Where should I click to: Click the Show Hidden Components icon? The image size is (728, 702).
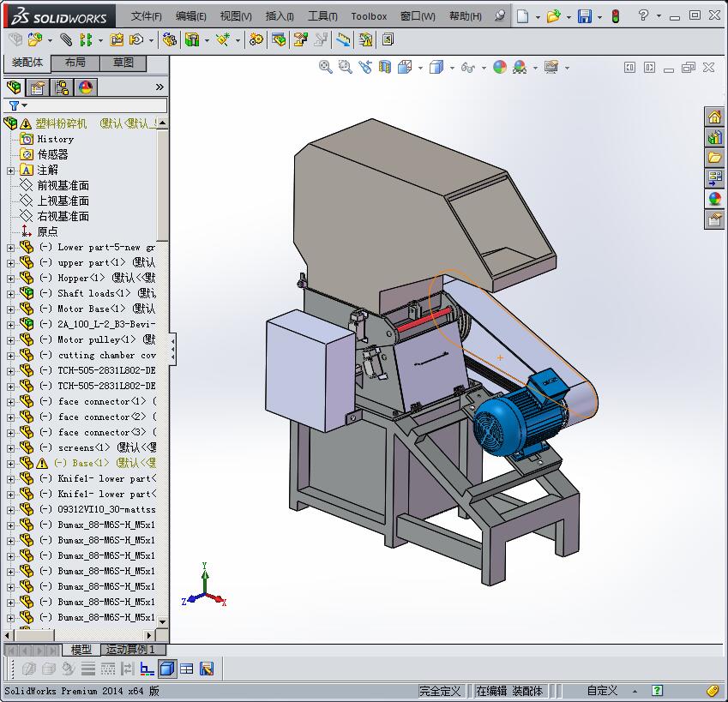[169, 40]
